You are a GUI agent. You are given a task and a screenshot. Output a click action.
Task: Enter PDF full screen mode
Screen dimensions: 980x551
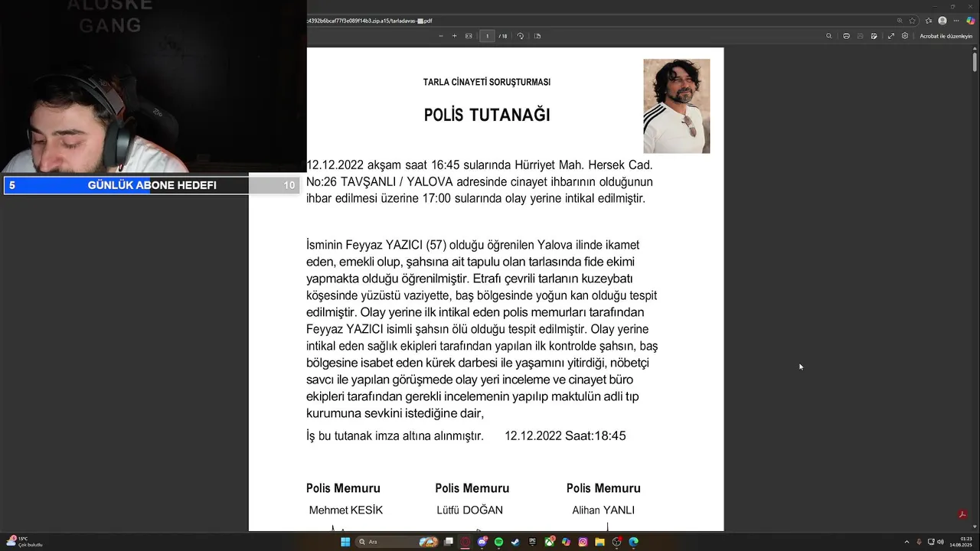(891, 36)
